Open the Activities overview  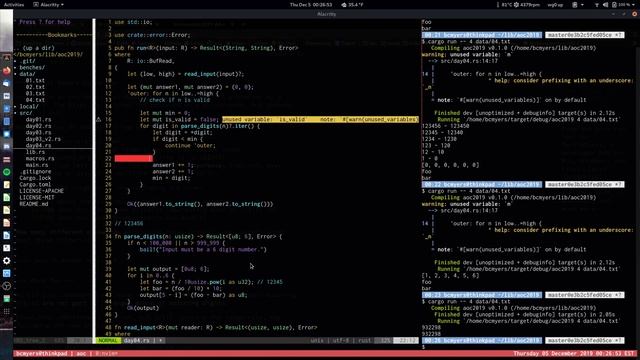(x=14, y=5)
